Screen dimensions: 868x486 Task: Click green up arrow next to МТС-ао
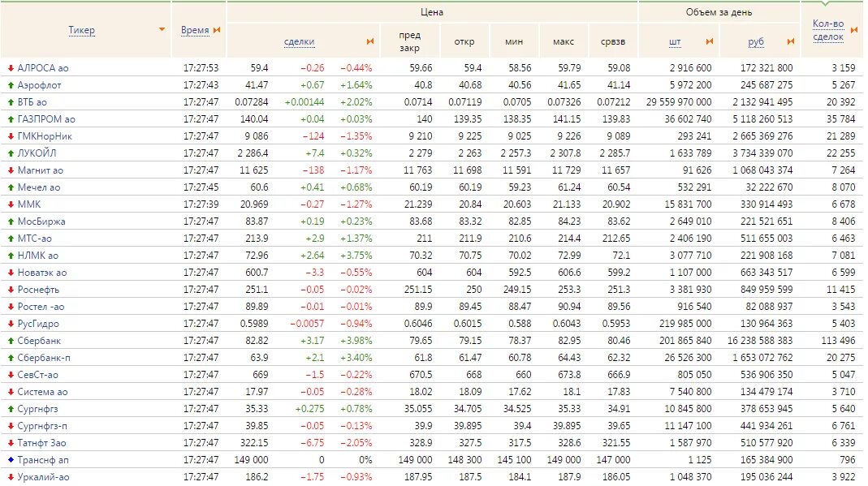coord(11,239)
